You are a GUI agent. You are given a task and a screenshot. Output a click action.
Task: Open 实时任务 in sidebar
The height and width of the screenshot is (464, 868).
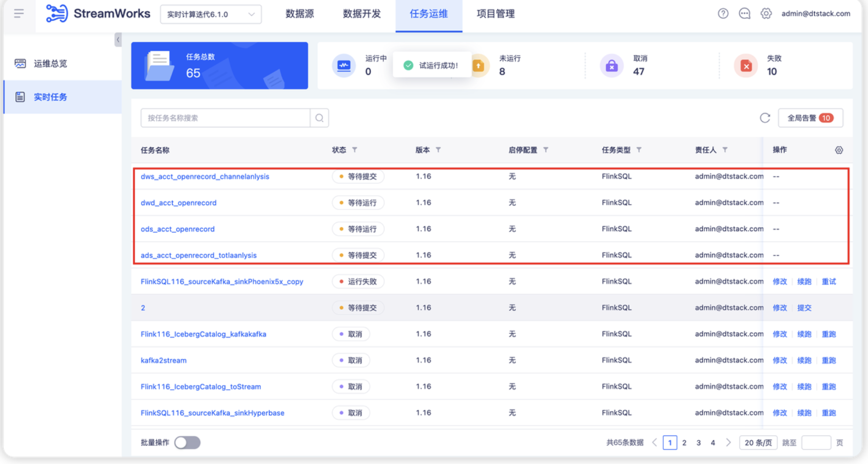tap(62, 97)
